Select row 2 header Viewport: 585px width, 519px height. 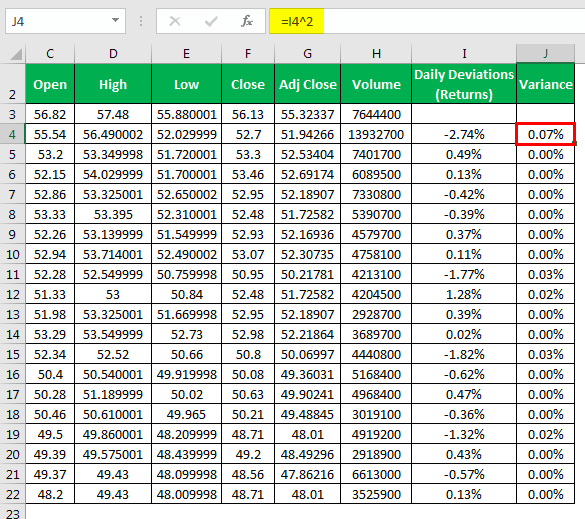pos(12,84)
